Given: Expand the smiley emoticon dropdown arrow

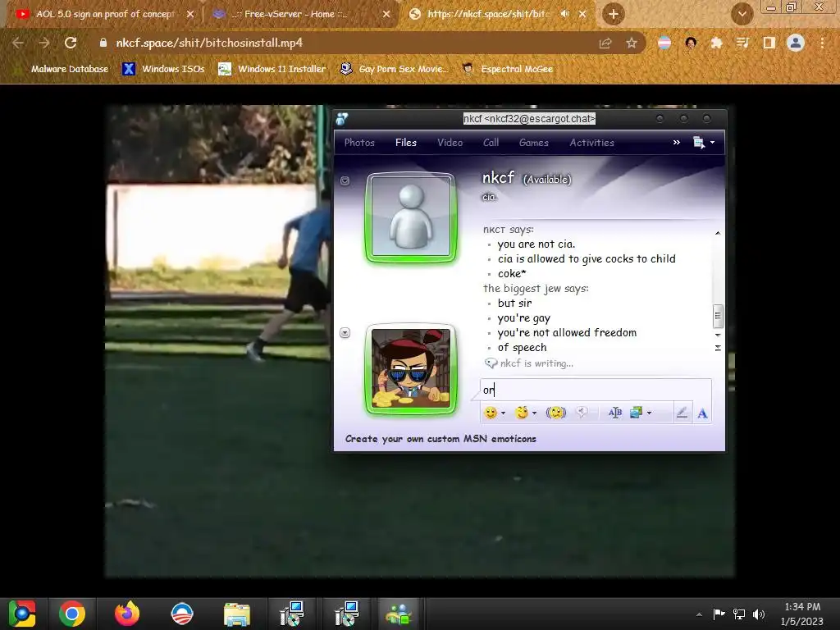Looking at the screenshot, I should [x=503, y=413].
